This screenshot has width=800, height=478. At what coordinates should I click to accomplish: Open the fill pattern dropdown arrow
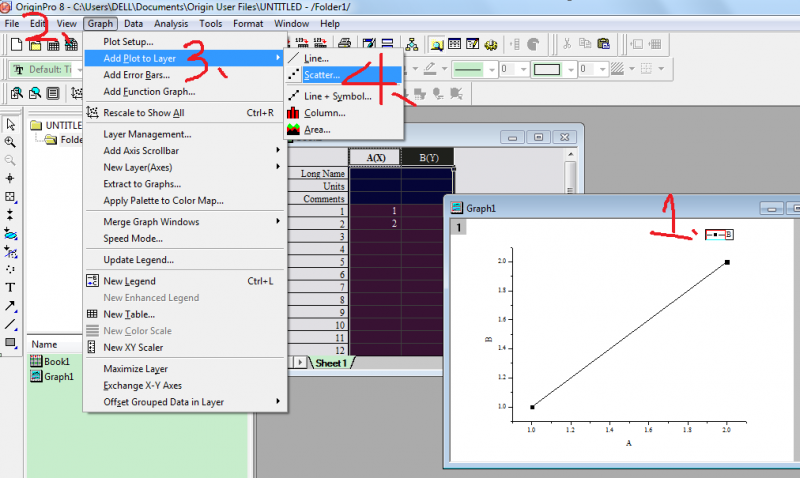[x=631, y=69]
